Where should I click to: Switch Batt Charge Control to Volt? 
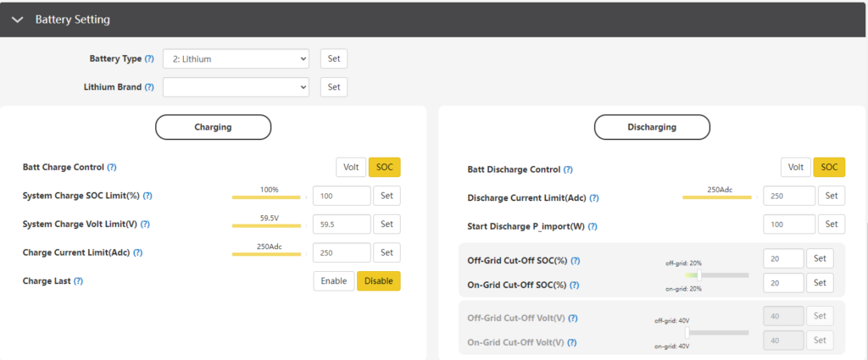point(351,168)
